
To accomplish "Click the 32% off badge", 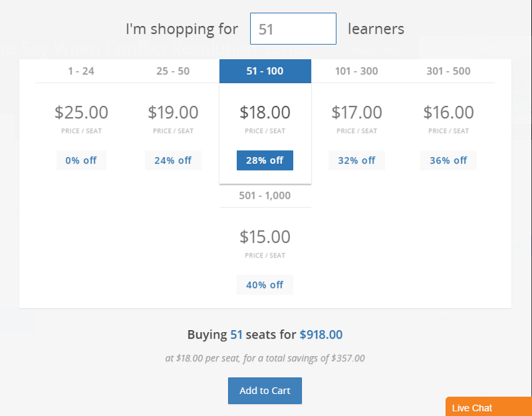I will 356,160.
